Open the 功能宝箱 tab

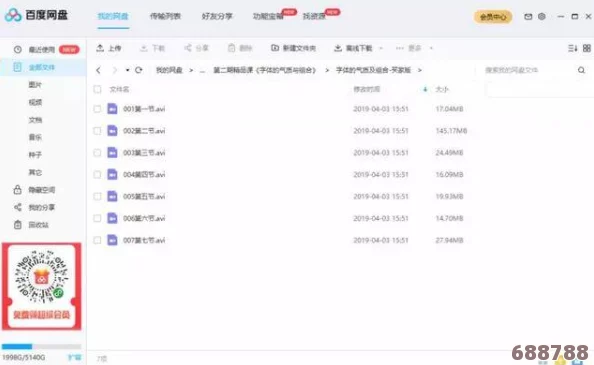pyautogui.click(x=268, y=16)
